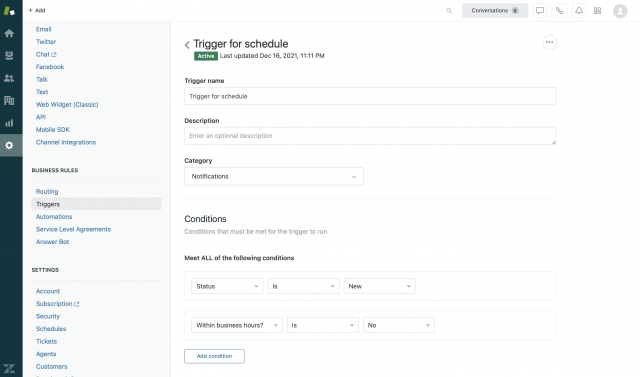Click the Add condition button
The height and width of the screenshot is (377, 640).
click(214, 356)
